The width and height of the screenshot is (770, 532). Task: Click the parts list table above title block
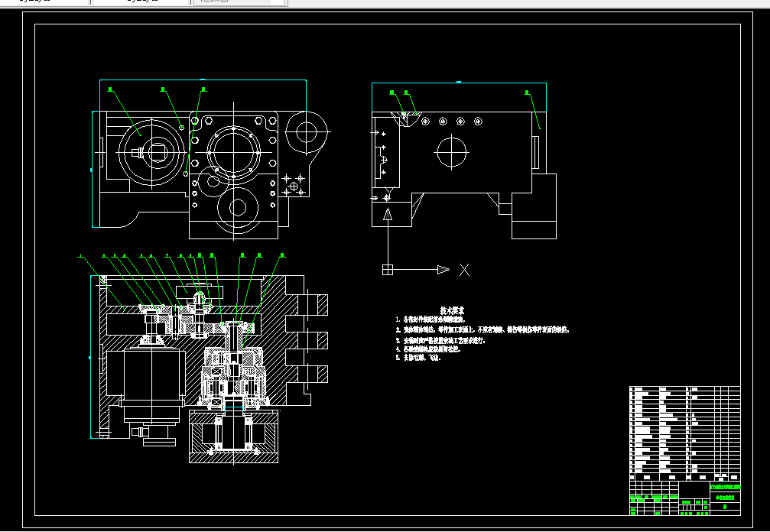pos(685,434)
